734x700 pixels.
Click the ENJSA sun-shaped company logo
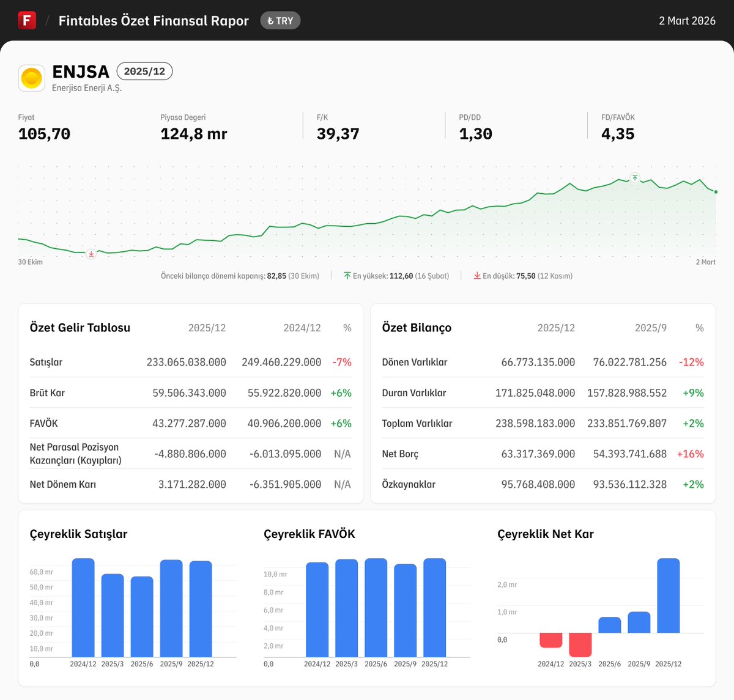pyautogui.click(x=31, y=78)
